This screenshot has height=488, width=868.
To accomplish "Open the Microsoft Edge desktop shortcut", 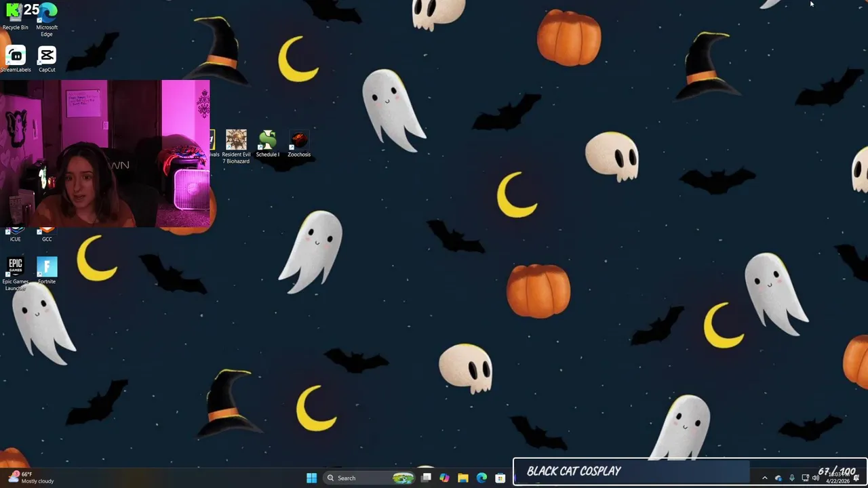I will click(x=47, y=20).
